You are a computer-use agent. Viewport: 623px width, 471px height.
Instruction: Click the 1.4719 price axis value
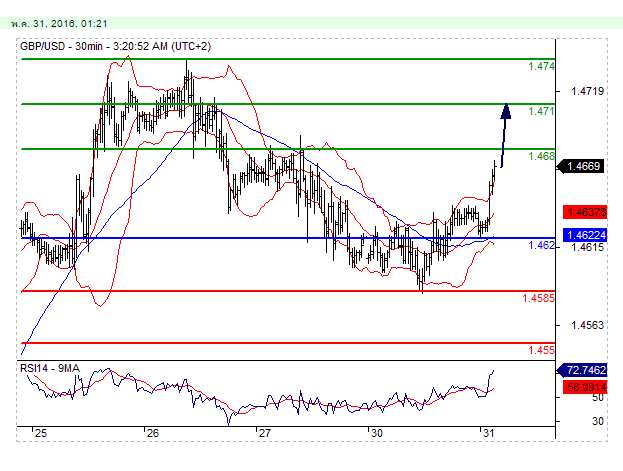(x=587, y=91)
